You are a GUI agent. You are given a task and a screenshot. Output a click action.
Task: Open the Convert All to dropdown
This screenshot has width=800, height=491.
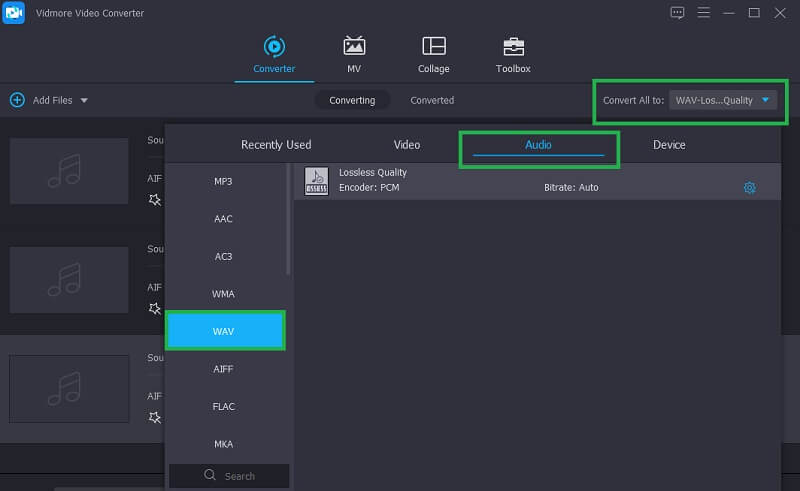click(x=724, y=100)
